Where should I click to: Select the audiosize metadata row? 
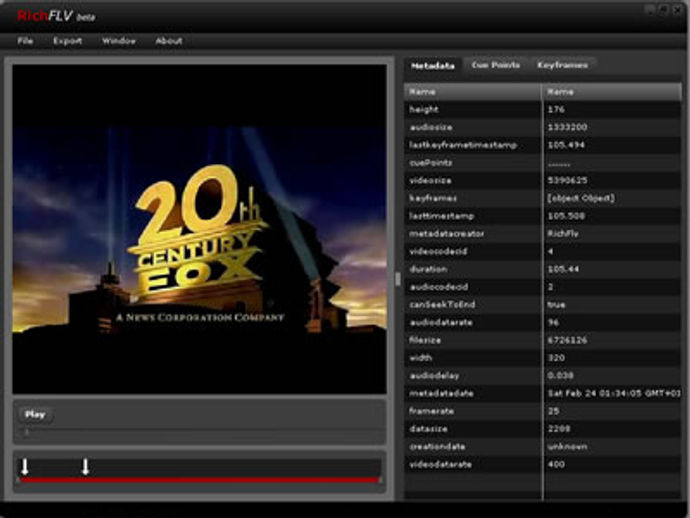pos(543,127)
